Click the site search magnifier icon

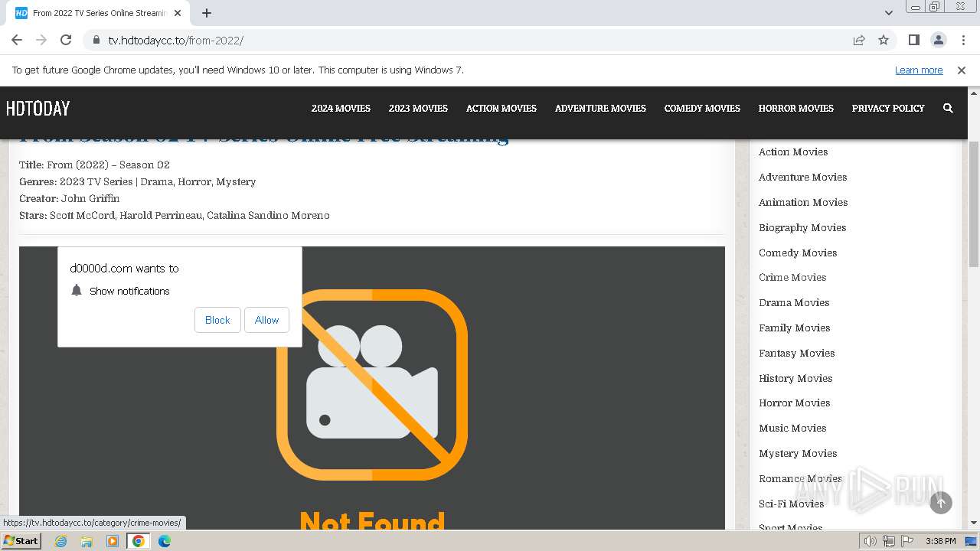click(948, 109)
